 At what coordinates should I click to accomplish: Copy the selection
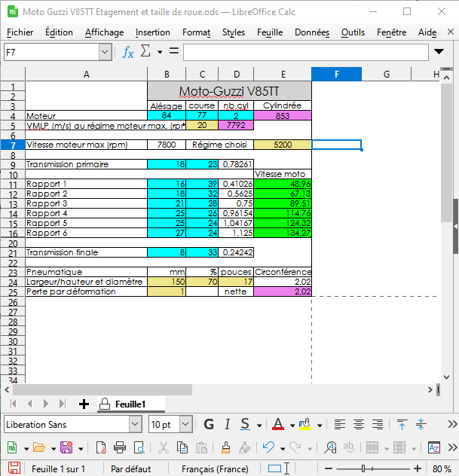182,447
